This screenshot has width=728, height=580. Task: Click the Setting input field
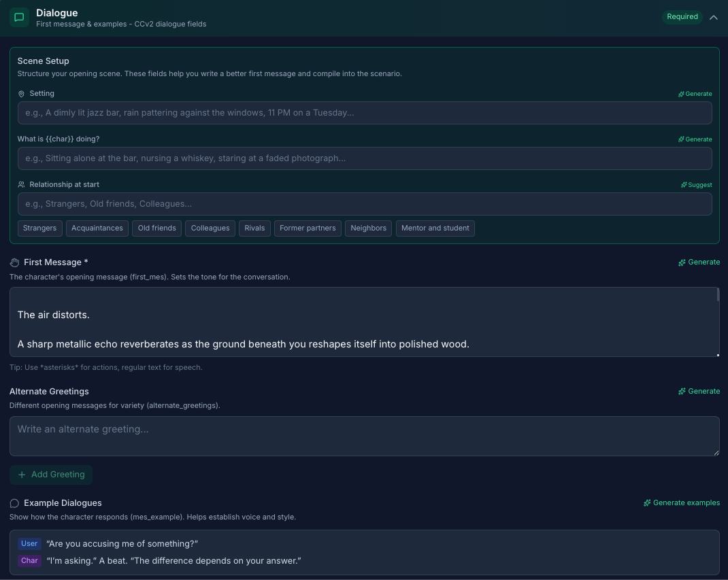click(x=365, y=113)
